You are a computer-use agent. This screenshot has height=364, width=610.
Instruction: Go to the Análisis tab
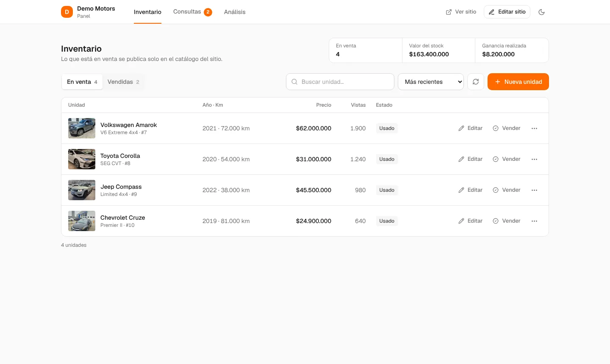pyautogui.click(x=235, y=12)
